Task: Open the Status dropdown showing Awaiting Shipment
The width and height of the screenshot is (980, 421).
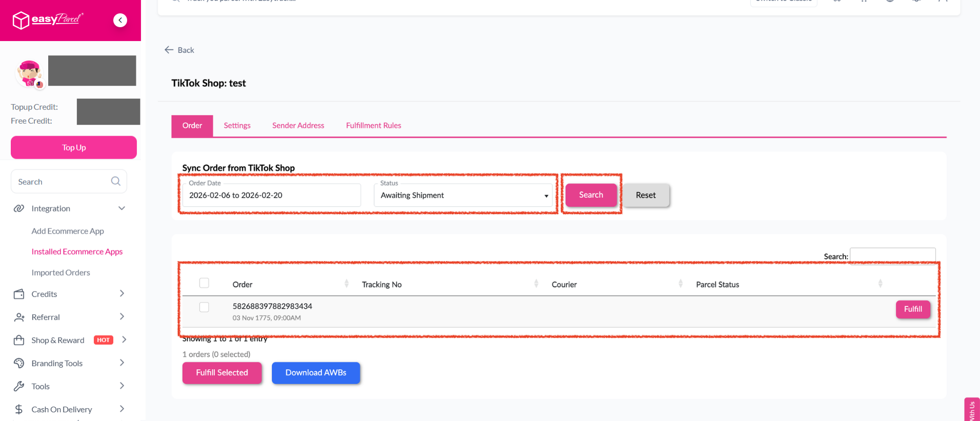Action: click(x=463, y=195)
